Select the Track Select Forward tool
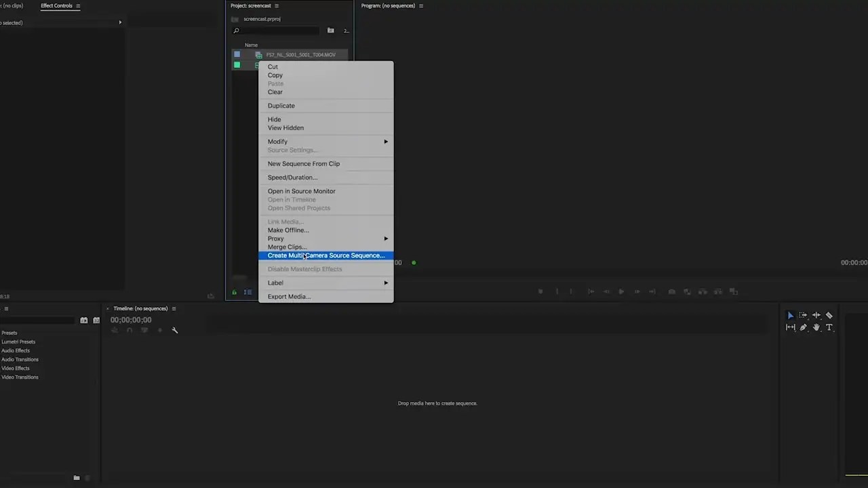Image resolution: width=868 pixels, height=488 pixels. pos(804,315)
